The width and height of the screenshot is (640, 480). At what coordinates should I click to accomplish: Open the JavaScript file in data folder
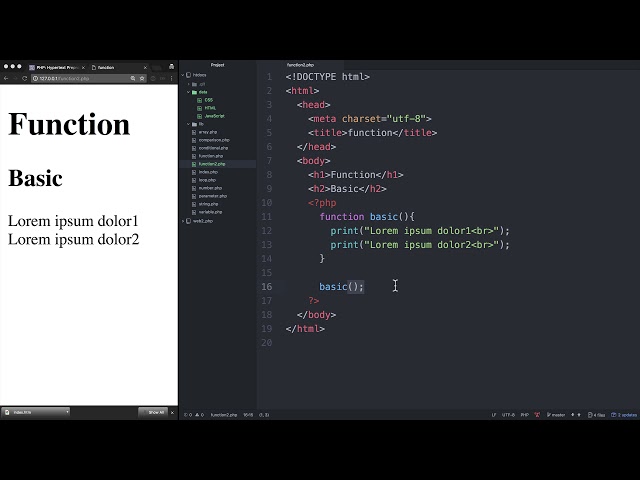tap(215, 116)
